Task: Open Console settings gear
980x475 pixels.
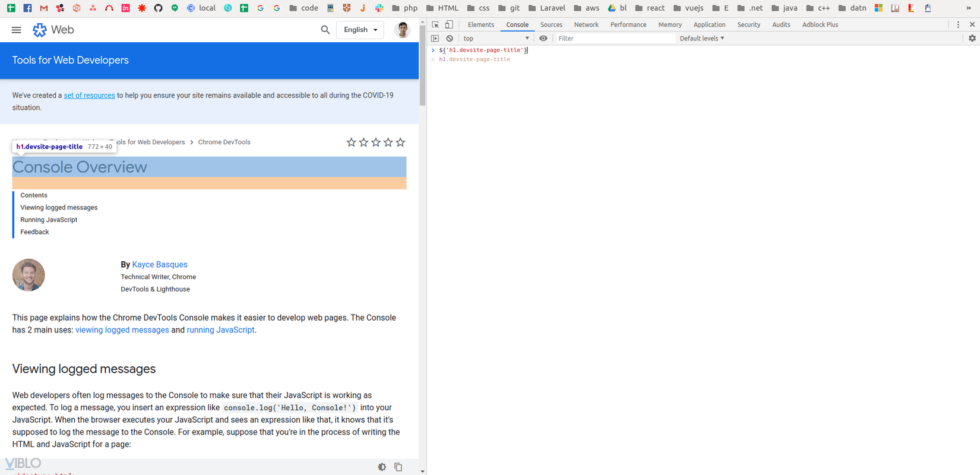Action: point(972,39)
